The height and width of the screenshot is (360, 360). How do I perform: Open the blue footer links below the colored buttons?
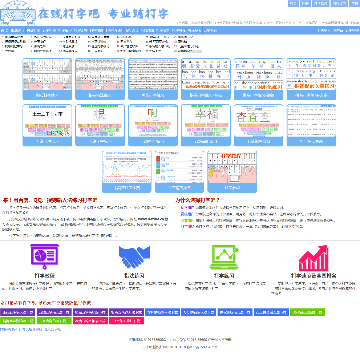[x=31, y=329]
